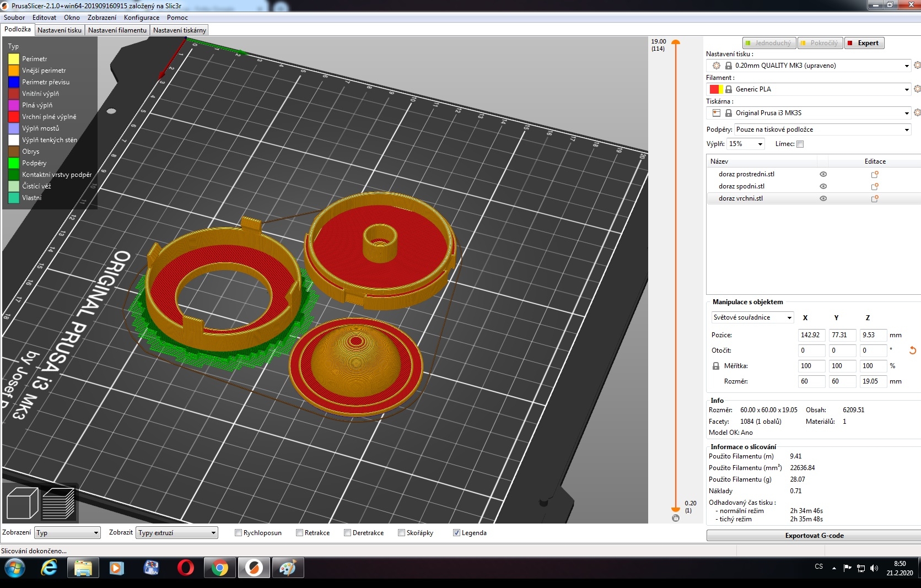This screenshot has width=921, height=588.
Task: Enable the Deretrakce checkbox
Action: pos(347,533)
